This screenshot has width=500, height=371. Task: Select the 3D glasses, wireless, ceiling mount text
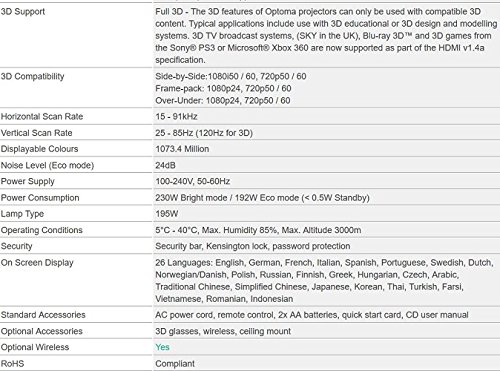223,331
